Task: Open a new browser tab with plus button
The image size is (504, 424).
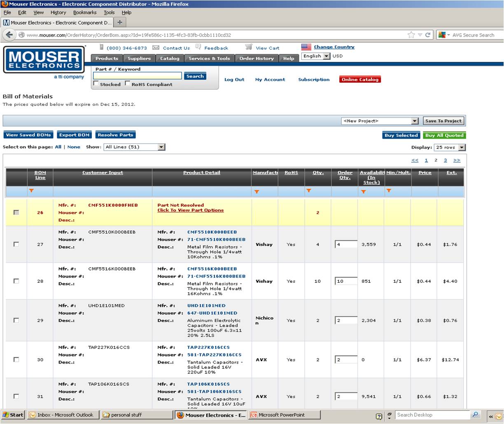Action: 120,22
